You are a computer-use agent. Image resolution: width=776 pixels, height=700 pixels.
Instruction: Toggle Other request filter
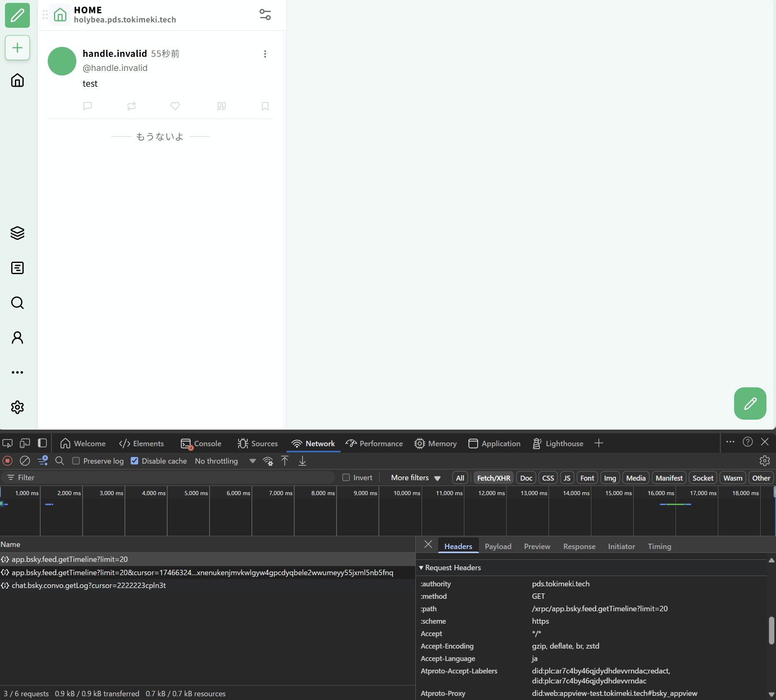(761, 478)
